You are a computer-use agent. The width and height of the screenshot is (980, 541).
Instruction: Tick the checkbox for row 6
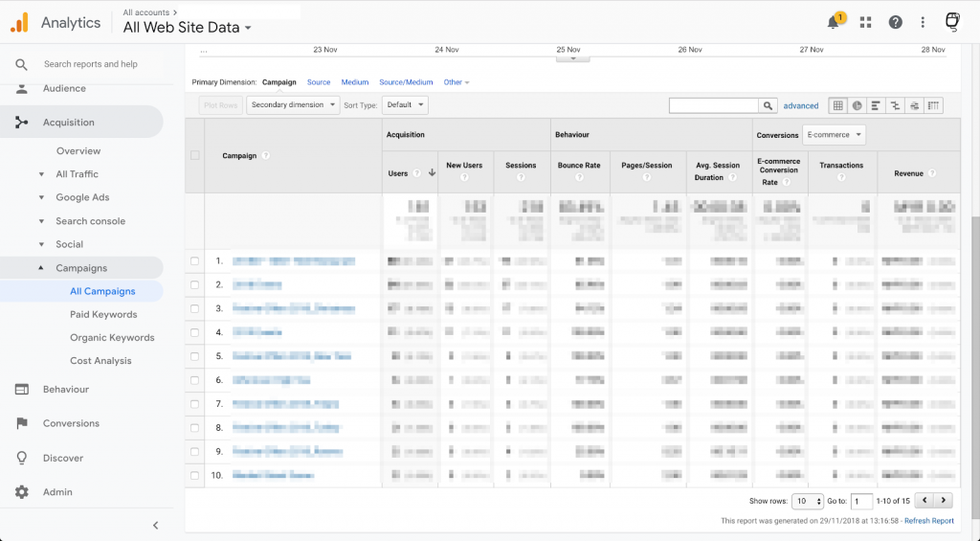click(x=195, y=379)
